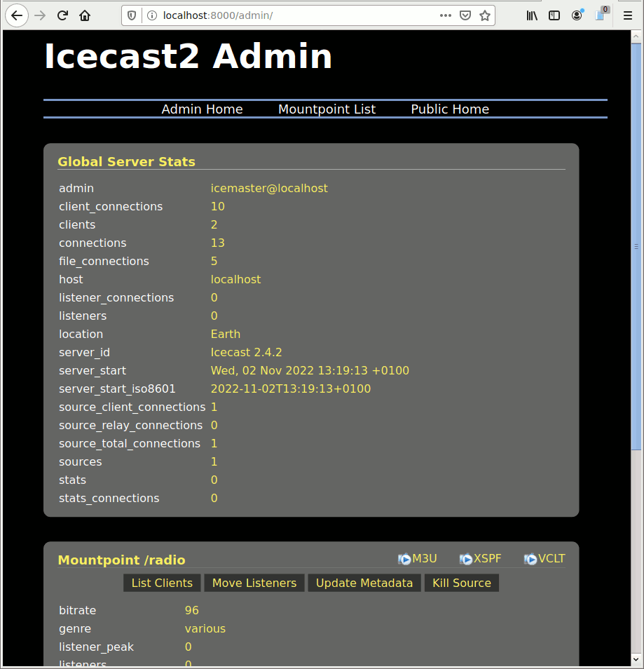The image size is (644, 669).
Task: Show site information icon in address bar
Action: click(x=151, y=15)
